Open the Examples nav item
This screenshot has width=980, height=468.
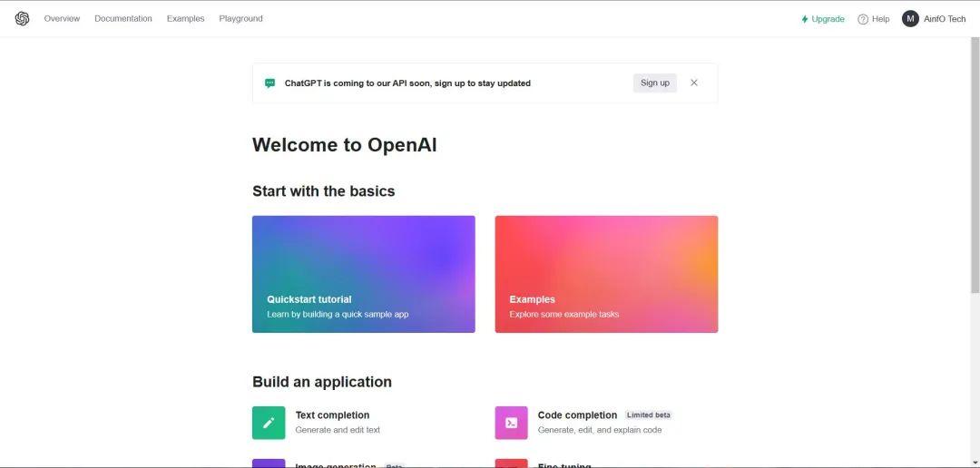pyautogui.click(x=186, y=19)
